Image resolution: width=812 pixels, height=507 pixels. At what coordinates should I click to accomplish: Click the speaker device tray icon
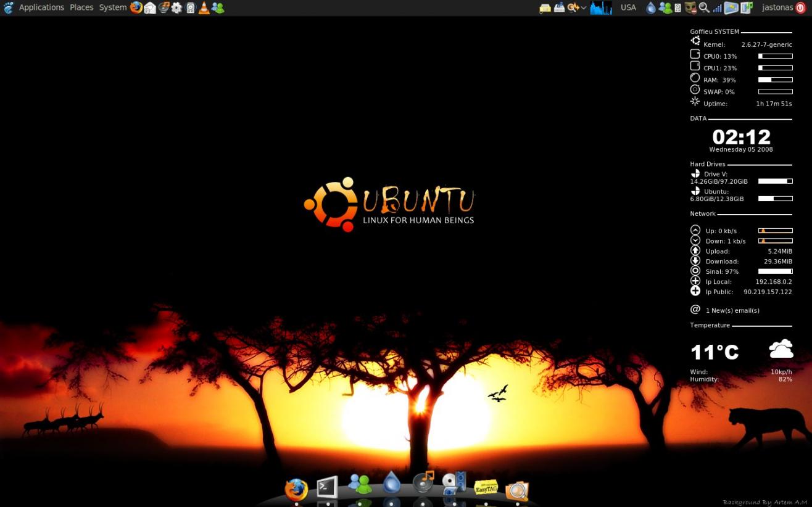click(x=678, y=8)
